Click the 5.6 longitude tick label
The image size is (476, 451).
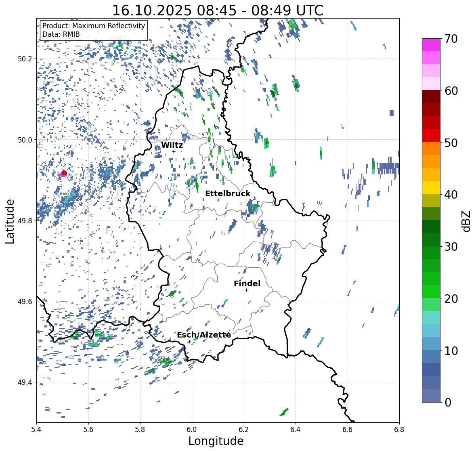click(x=88, y=430)
